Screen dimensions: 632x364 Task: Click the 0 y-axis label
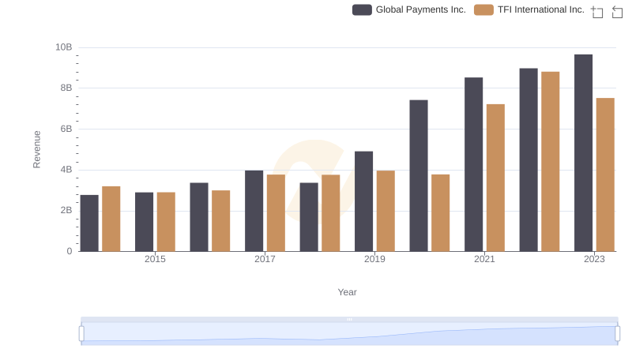point(70,251)
